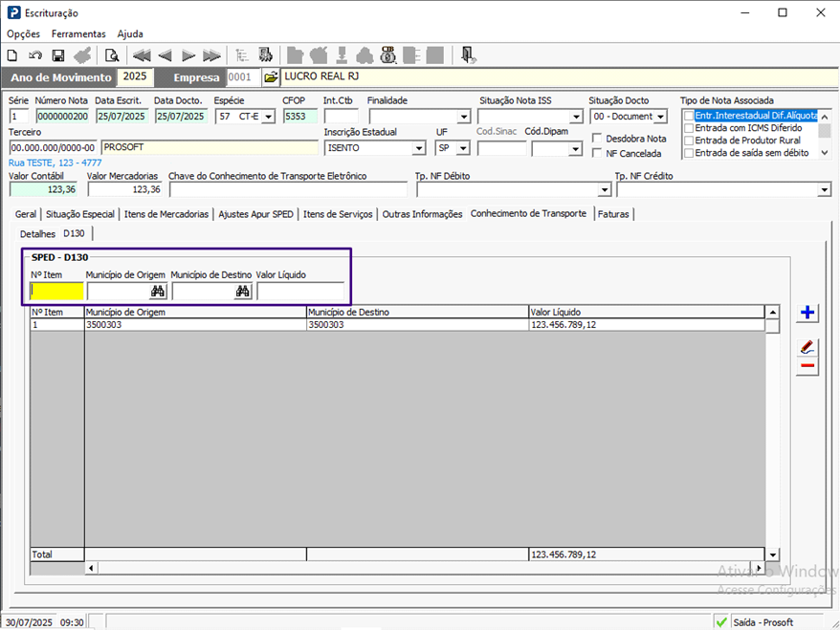Add D130 item with blue plus button

(807, 313)
